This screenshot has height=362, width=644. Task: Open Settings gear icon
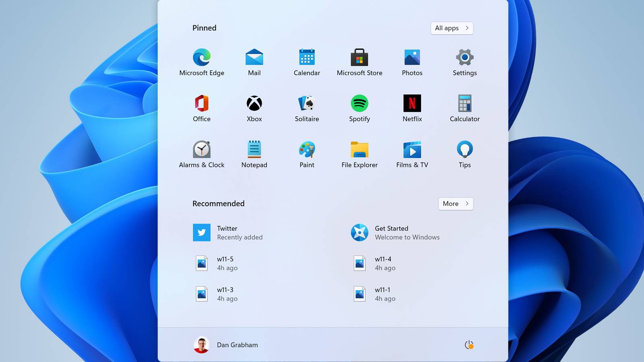coord(464,58)
